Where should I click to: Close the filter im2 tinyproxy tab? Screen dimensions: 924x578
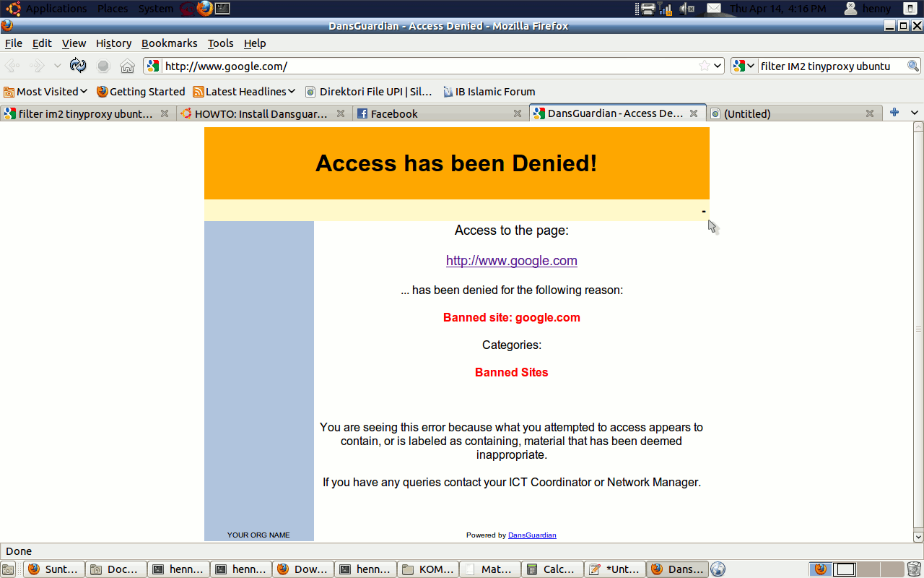click(165, 113)
